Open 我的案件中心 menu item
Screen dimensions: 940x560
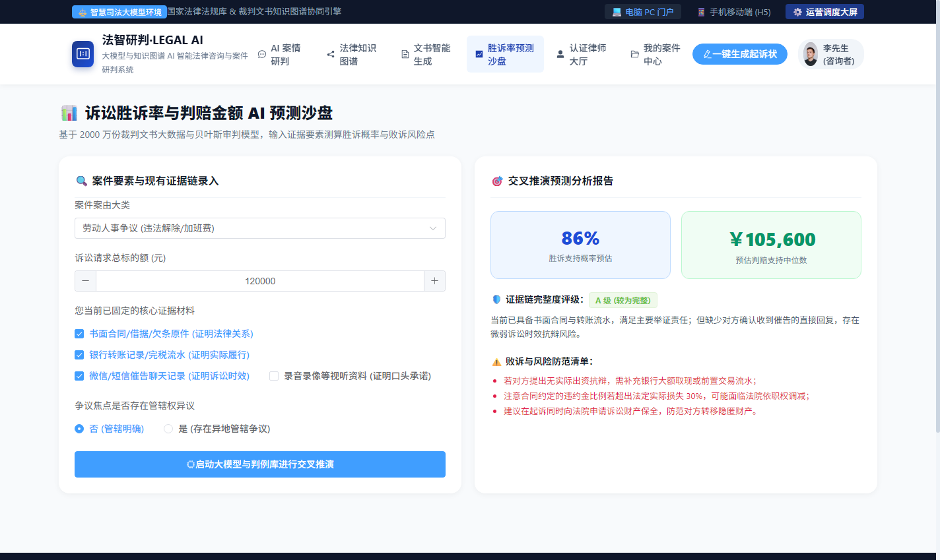656,54
